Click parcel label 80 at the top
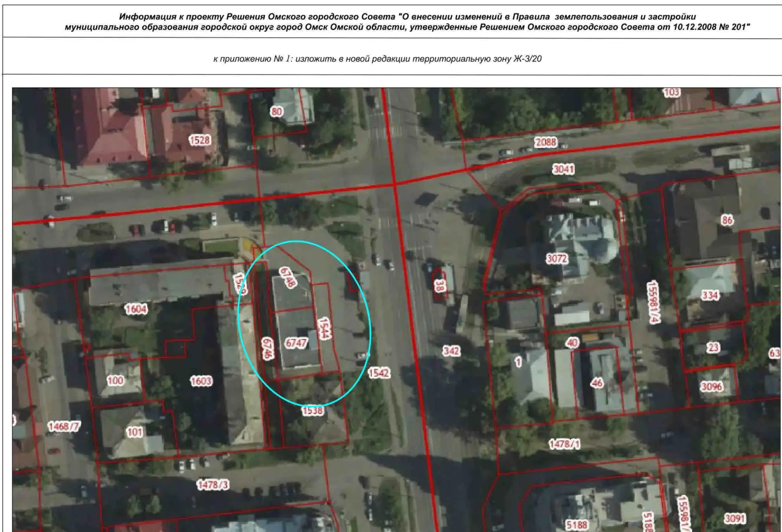The image size is (782, 532). (277, 112)
